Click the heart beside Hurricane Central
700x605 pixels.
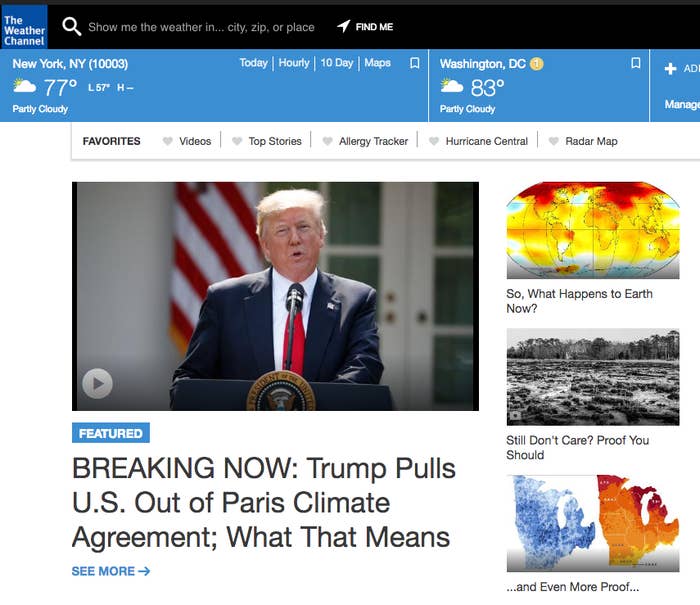click(434, 141)
